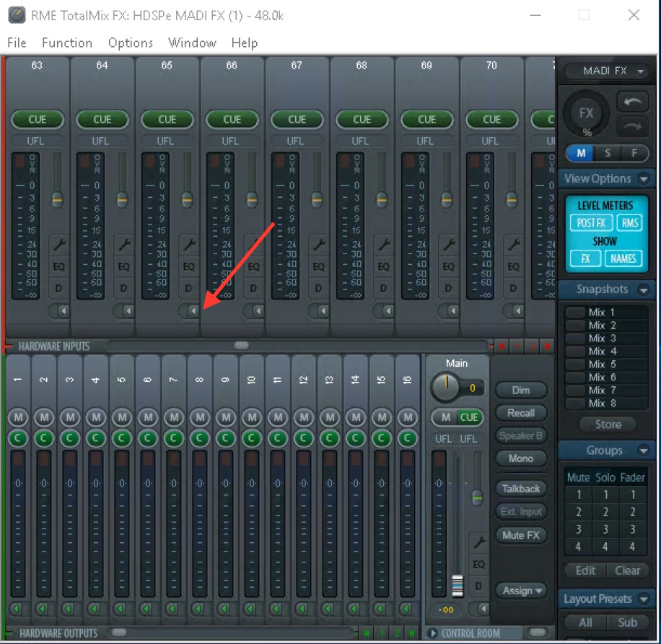
Task: Open Dynamics (D) on Main output channel
Action: pos(478,586)
